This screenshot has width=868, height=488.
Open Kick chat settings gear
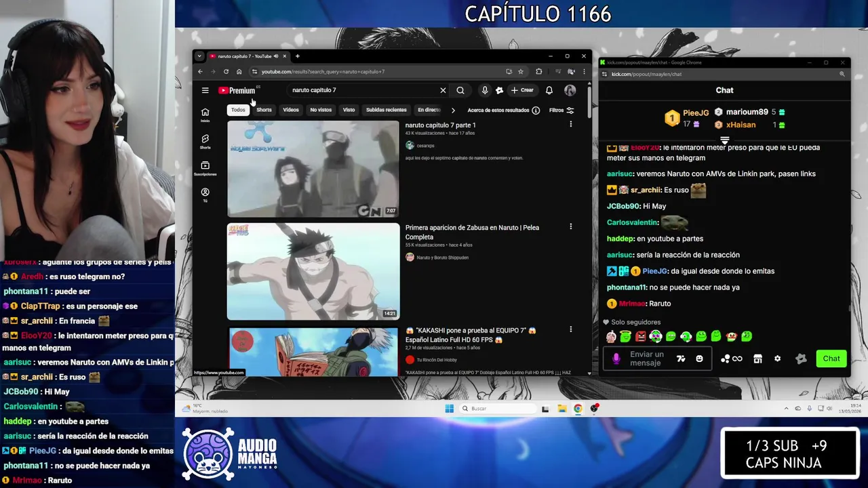(x=778, y=359)
